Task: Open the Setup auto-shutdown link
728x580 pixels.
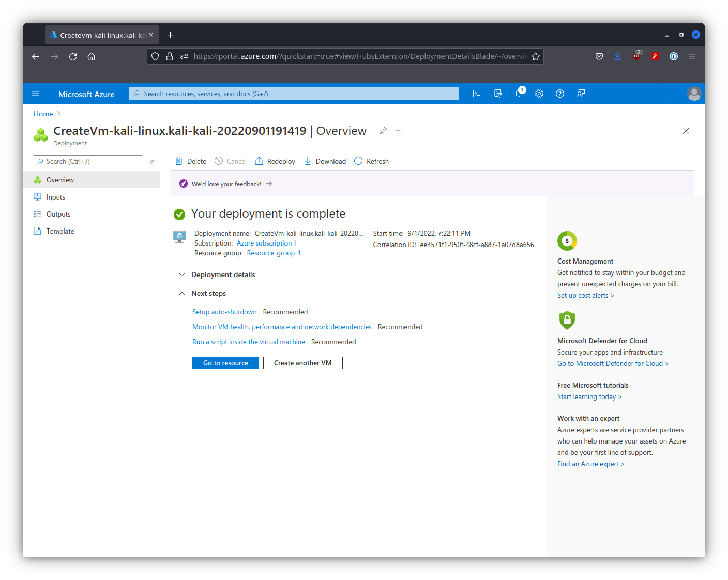Action: [x=224, y=312]
